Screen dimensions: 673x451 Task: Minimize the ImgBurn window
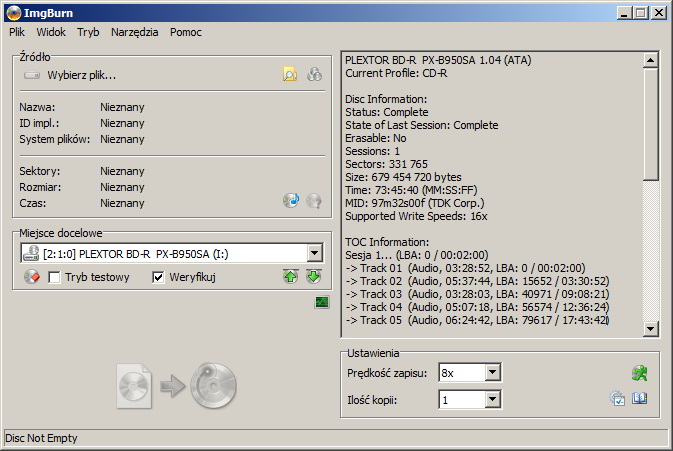(x=624, y=13)
